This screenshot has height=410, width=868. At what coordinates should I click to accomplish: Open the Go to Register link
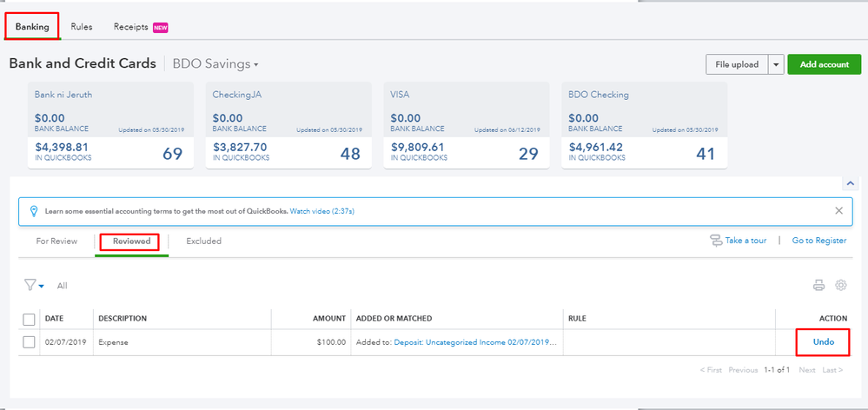[818, 241]
